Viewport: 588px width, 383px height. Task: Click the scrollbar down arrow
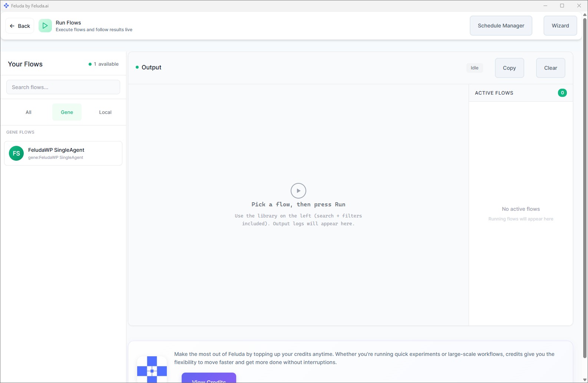coord(585,380)
